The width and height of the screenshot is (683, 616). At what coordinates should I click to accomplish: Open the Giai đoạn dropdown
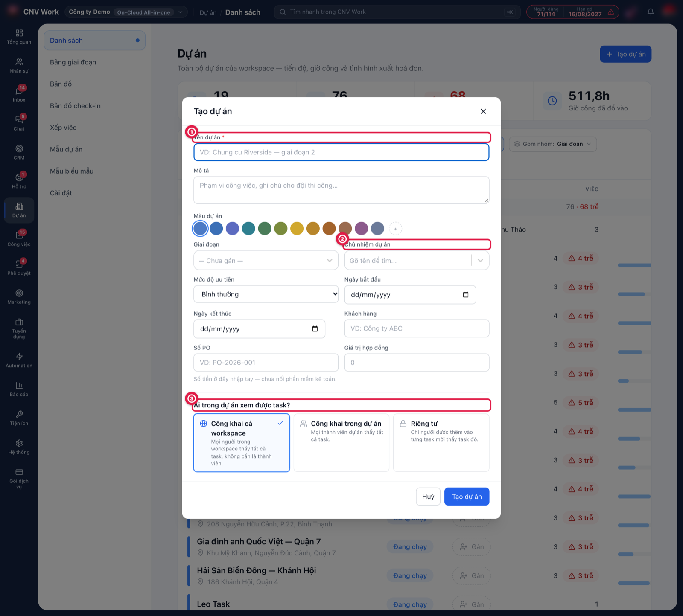click(x=266, y=260)
